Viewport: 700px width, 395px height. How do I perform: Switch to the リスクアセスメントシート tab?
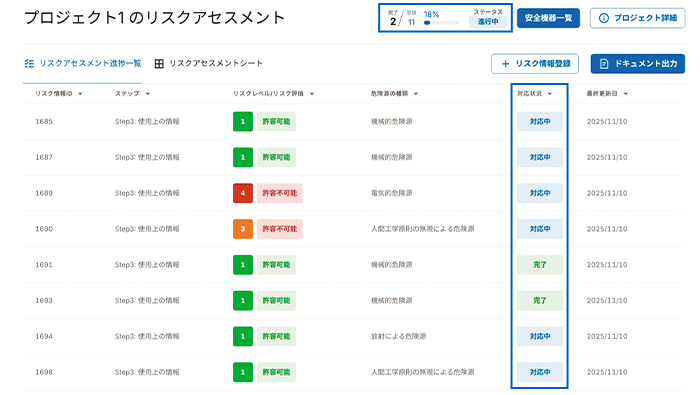pyautogui.click(x=208, y=63)
